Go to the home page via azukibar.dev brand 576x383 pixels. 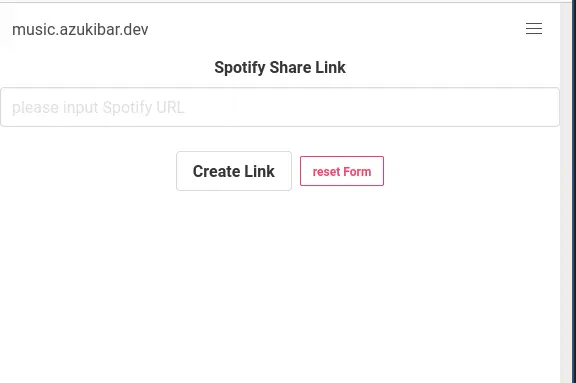(80, 29)
